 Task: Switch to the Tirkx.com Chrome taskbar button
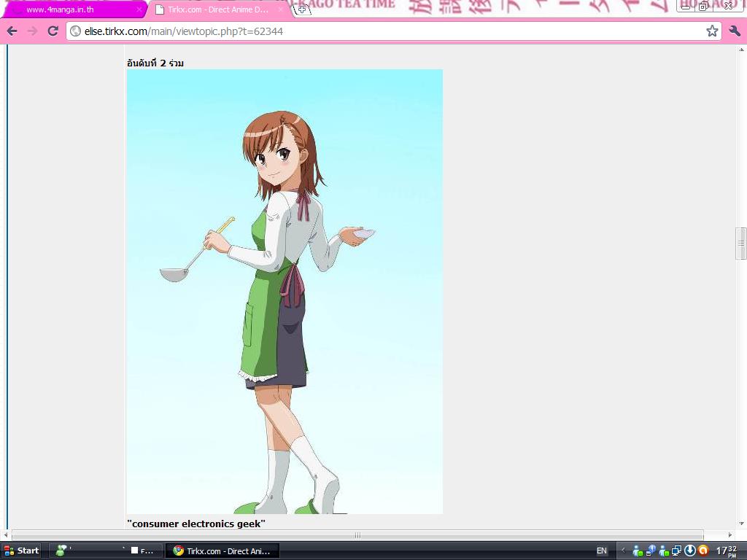coord(222,551)
